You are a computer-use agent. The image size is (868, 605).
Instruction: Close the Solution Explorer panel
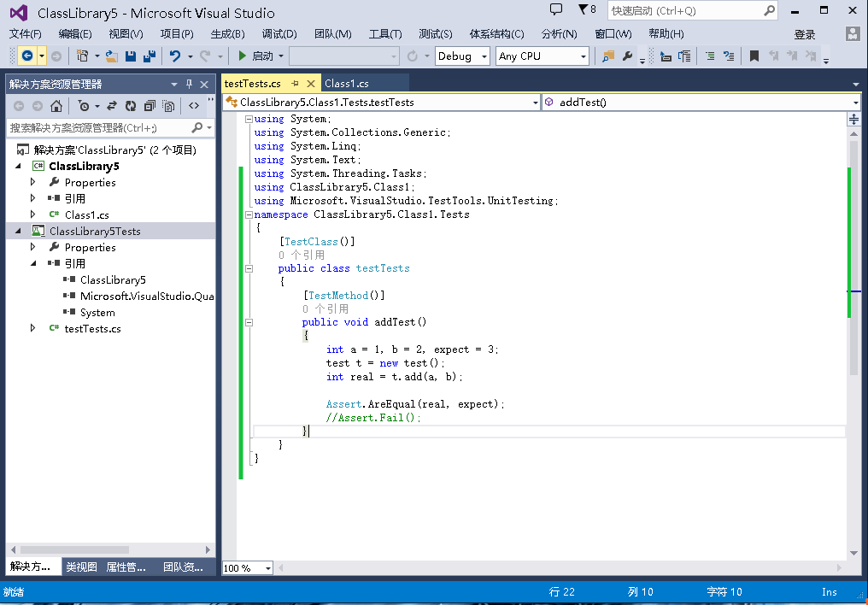pos(204,84)
